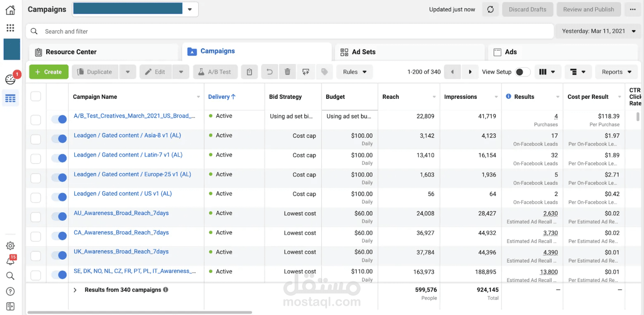Click the Results column info icon
This screenshot has height=315, width=644.
click(x=509, y=97)
